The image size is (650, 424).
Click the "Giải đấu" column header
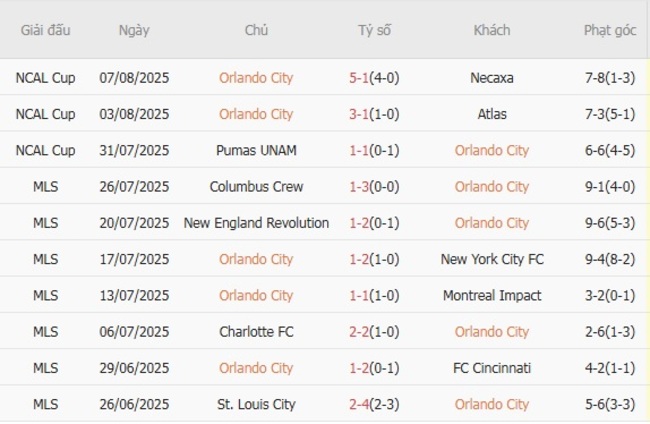(x=45, y=30)
